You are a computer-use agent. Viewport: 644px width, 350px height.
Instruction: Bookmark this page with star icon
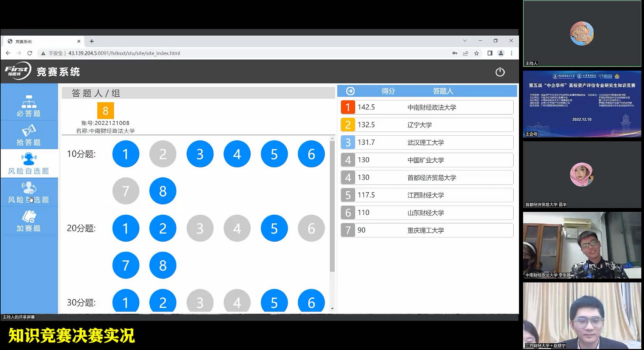tap(477, 53)
